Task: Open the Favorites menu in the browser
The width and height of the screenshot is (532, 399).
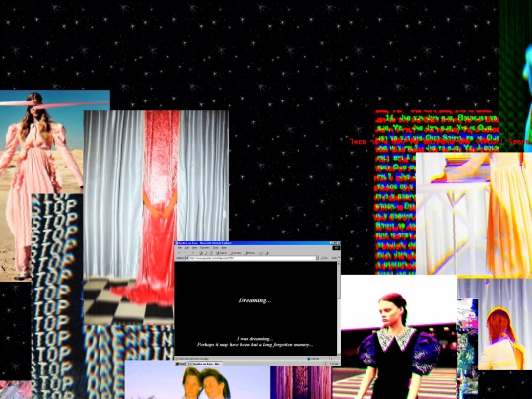Action: pyautogui.click(x=205, y=248)
